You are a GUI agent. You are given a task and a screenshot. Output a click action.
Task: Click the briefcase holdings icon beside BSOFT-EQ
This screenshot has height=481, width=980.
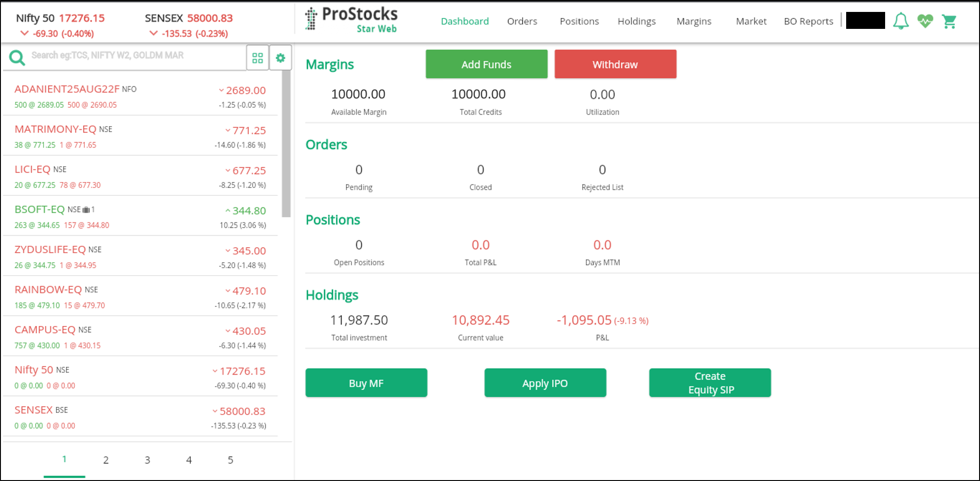86,210
